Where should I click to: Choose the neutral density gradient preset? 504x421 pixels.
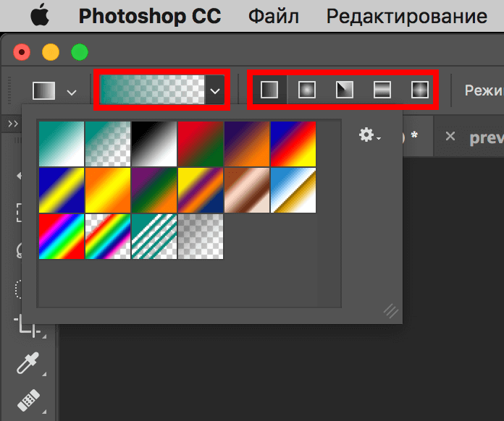click(201, 237)
